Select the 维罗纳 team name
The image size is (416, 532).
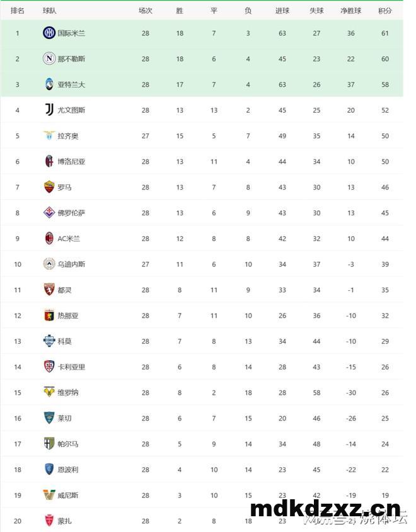68,393
